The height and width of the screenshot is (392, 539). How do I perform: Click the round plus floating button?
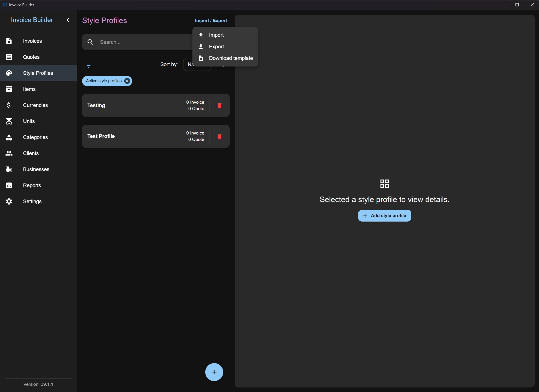click(x=214, y=372)
